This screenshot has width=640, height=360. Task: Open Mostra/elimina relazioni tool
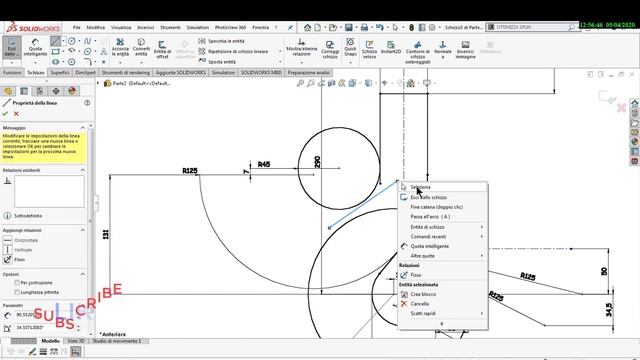(301, 48)
